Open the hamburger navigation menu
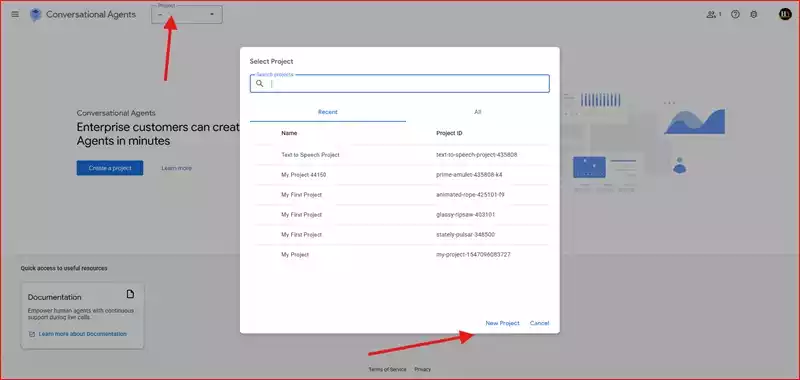The height and width of the screenshot is (380, 800). pyautogui.click(x=15, y=14)
